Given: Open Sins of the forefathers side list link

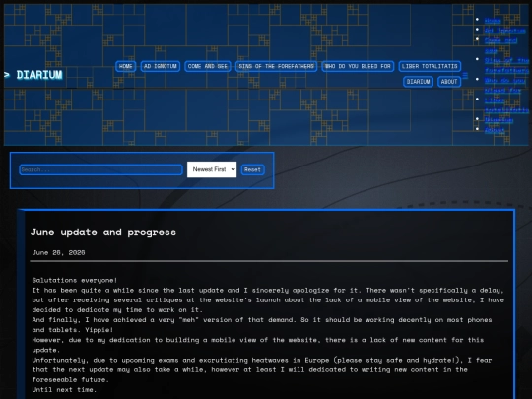Looking at the screenshot, I should [x=506, y=65].
